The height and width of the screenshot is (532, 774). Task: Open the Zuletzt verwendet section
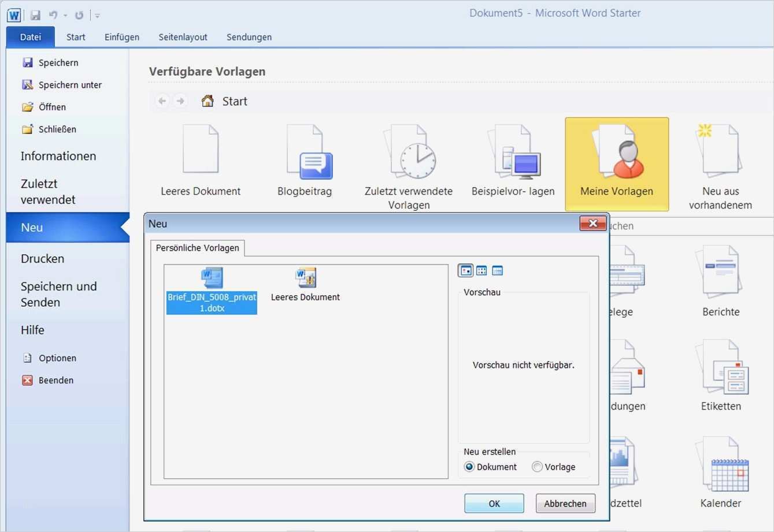click(48, 192)
